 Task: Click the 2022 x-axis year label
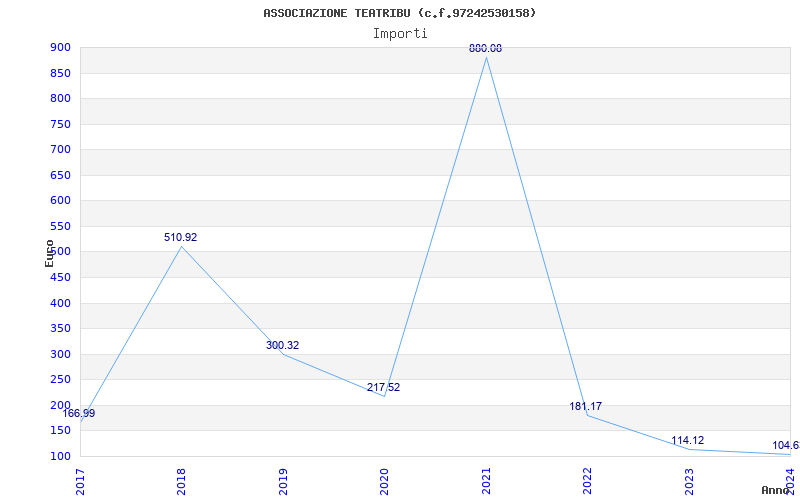pyautogui.click(x=587, y=482)
